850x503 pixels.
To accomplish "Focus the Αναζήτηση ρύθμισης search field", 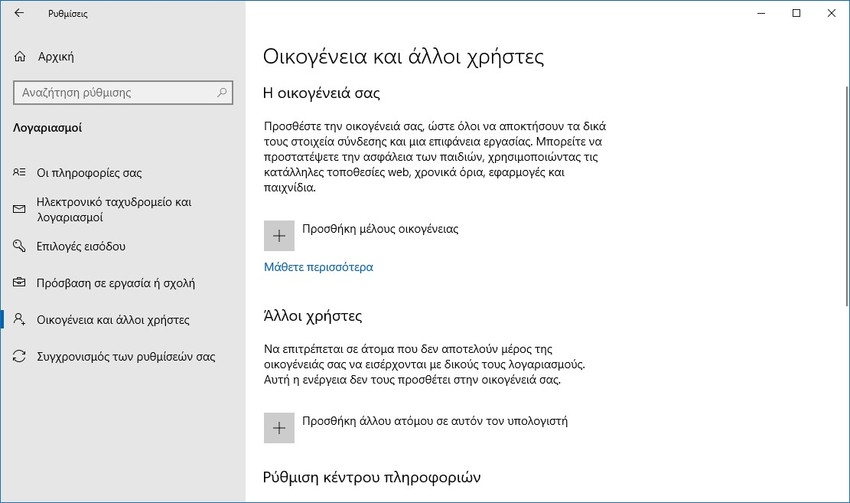I will pos(123,93).
